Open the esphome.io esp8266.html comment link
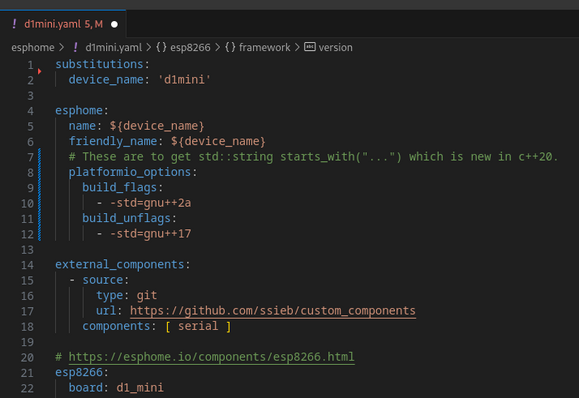This screenshot has height=398, width=579. point(211,357)
